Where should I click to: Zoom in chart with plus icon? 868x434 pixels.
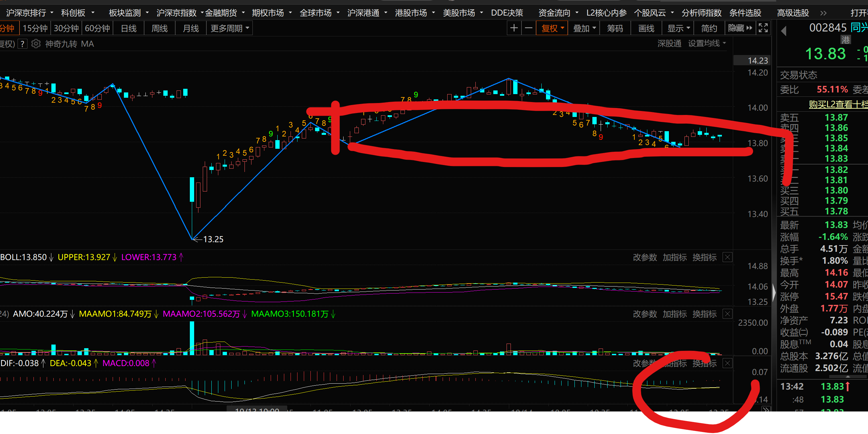tap(514, 28)
